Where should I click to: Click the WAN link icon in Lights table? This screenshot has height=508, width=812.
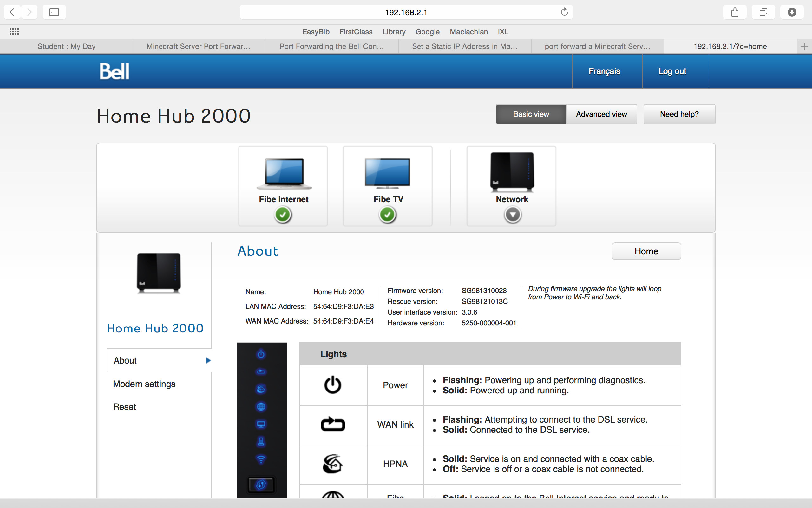pos(333,424)
